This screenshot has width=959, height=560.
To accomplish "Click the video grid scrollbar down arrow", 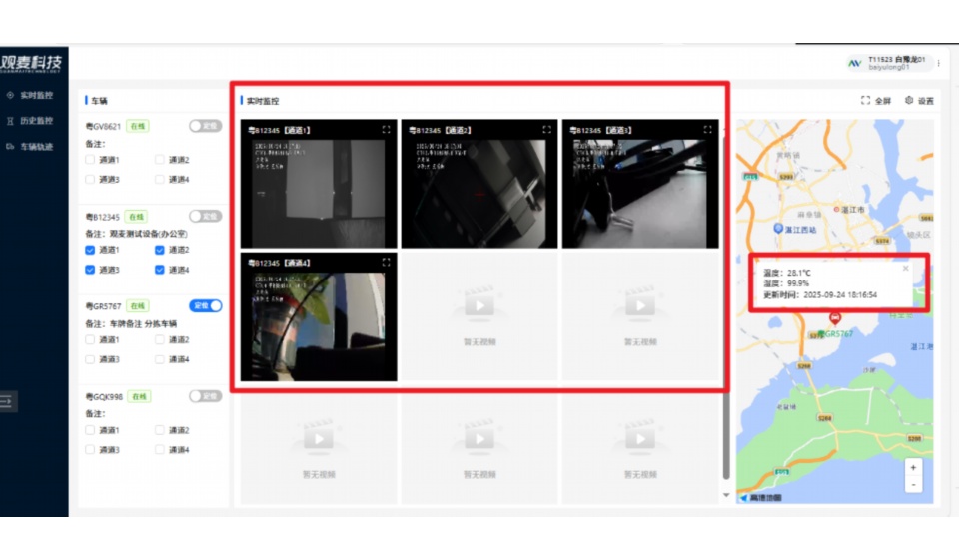I will (x=726, y=495).
